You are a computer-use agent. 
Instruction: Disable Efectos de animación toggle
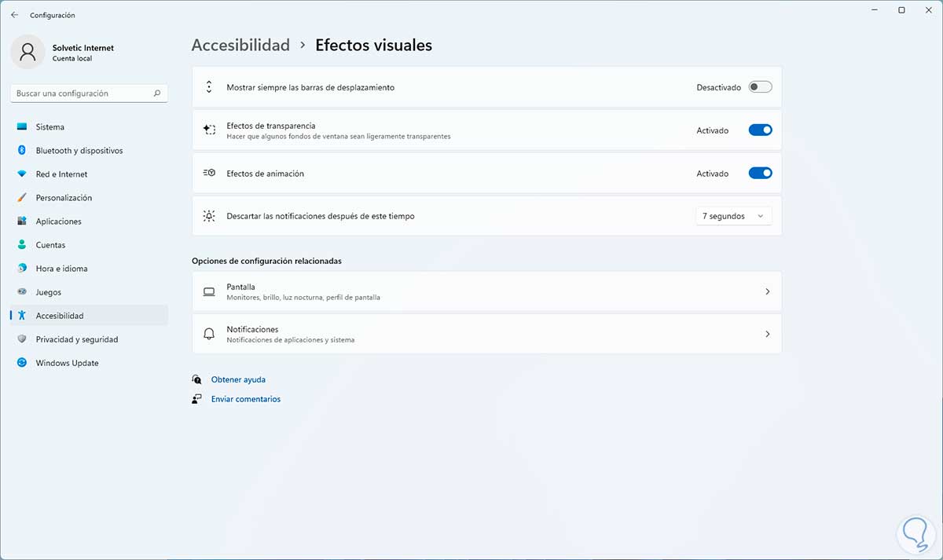pos(760,174)
